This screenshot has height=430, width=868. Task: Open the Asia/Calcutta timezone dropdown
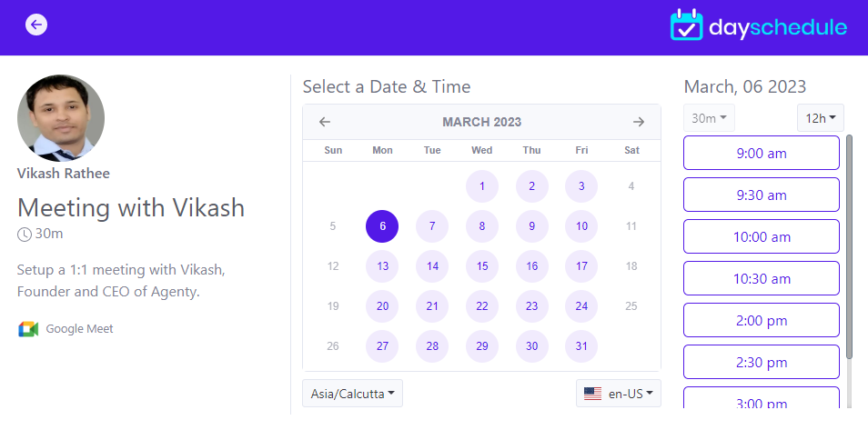[x=352, y=394]
